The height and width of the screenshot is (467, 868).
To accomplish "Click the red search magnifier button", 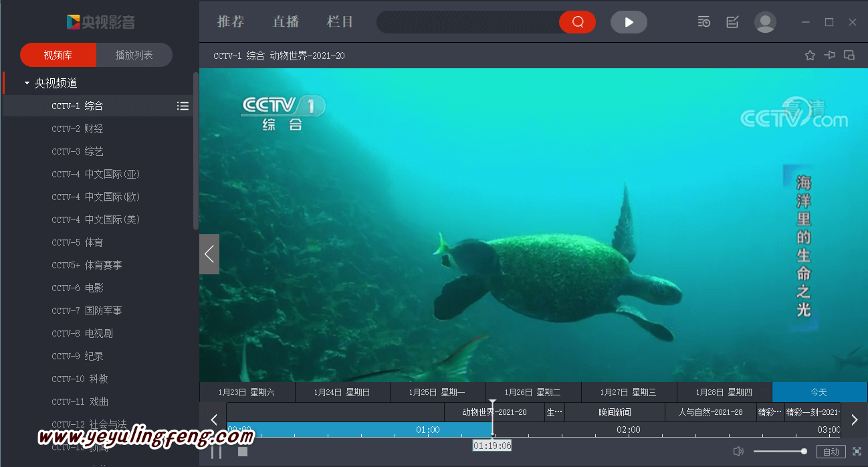I will [x=577, y=22].
